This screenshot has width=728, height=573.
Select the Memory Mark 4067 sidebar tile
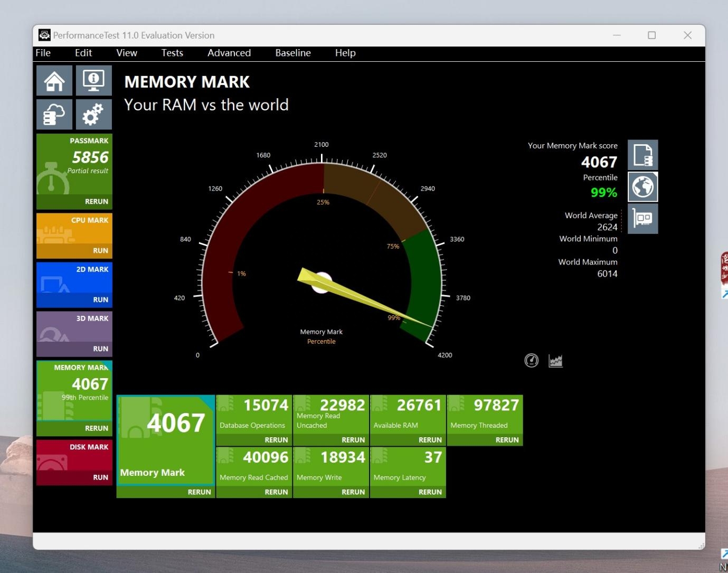(74, 391)
